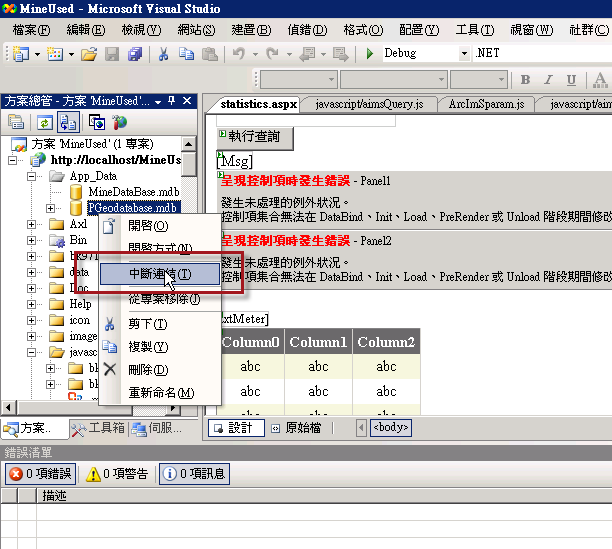The image size is (612, 549).
Task: Click the New Project toolbar icon
Action: (x=21, y=54)
